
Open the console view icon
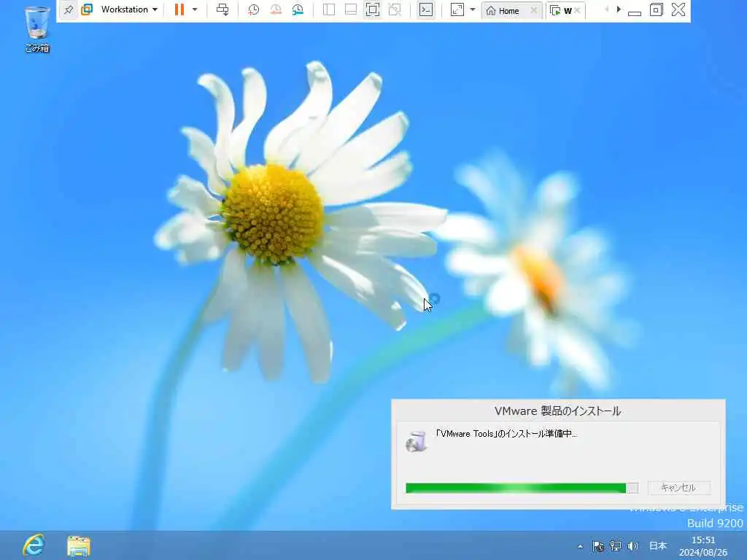[x=426, y=9]
